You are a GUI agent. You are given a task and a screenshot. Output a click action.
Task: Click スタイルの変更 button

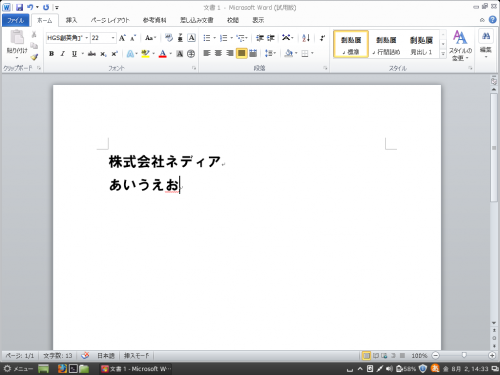460,45
